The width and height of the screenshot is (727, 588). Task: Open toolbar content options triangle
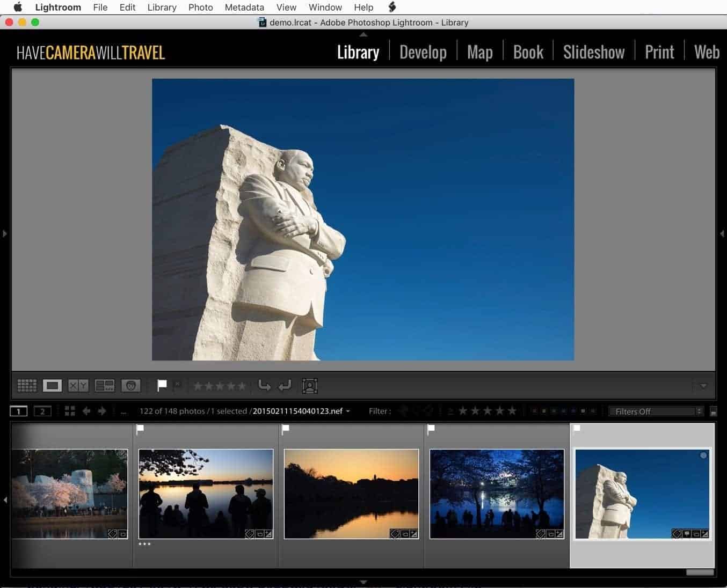coord(703,386)
